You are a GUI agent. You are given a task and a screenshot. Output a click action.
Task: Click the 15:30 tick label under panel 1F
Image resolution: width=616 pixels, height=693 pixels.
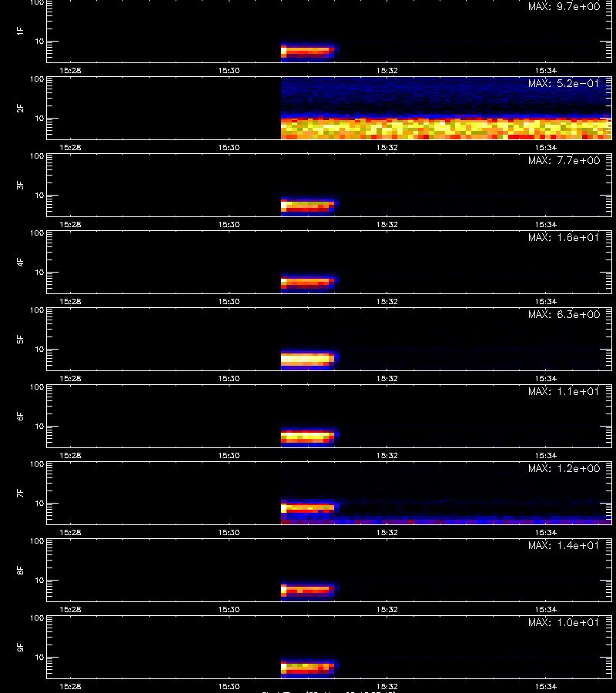tap(229, 71)
